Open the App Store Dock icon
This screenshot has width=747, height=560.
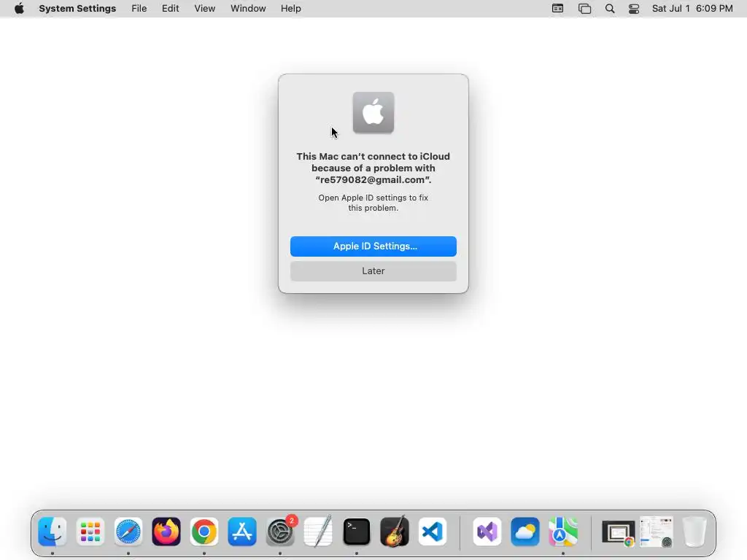(x=242, y=532)
